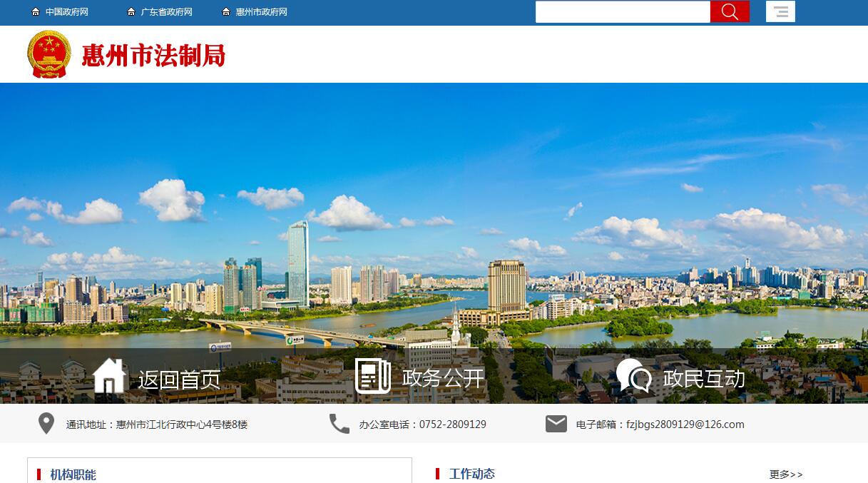Click the newspaper icon for 政务公开

(372, 376)
